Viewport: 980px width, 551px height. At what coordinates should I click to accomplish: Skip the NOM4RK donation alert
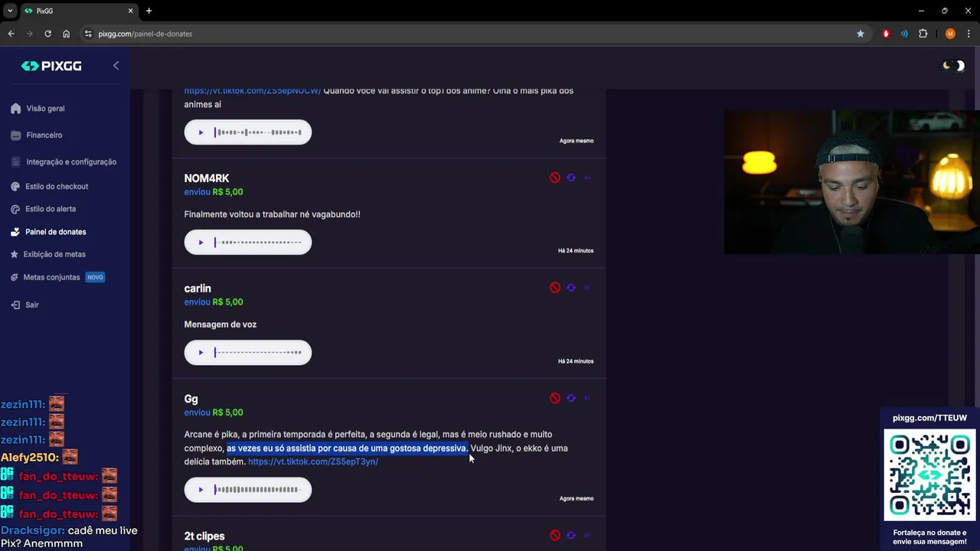[x=587, y=178]
